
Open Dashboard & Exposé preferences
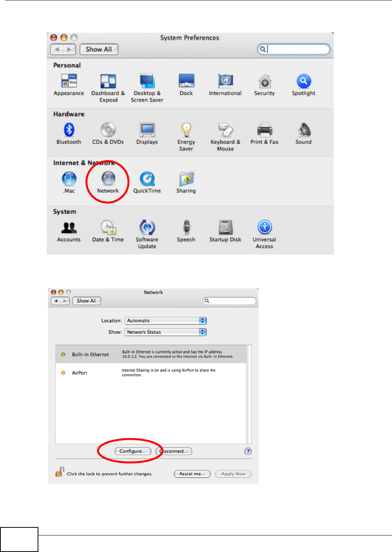(108, 88)
